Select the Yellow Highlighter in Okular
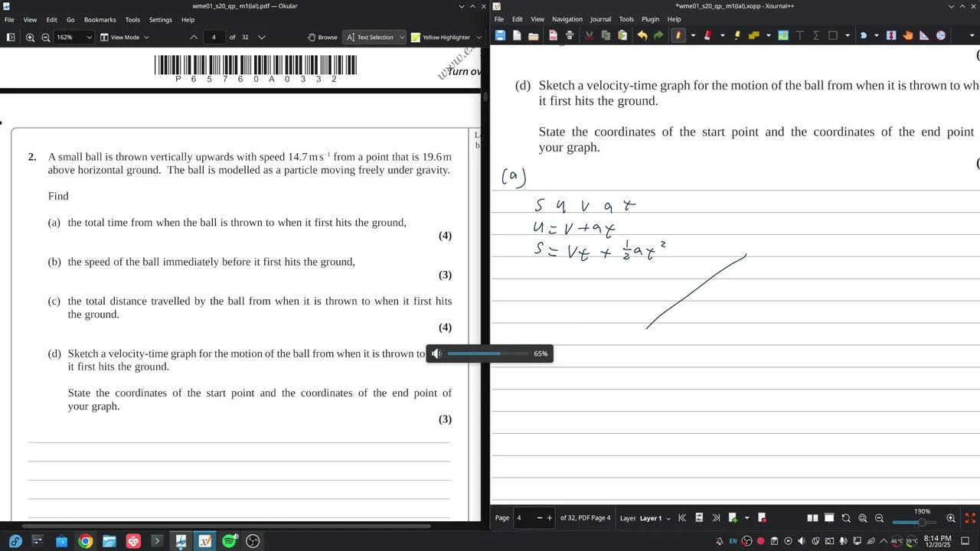Image resolution: width=980 pixels, height=551 pixels. [x=440, y=37]
